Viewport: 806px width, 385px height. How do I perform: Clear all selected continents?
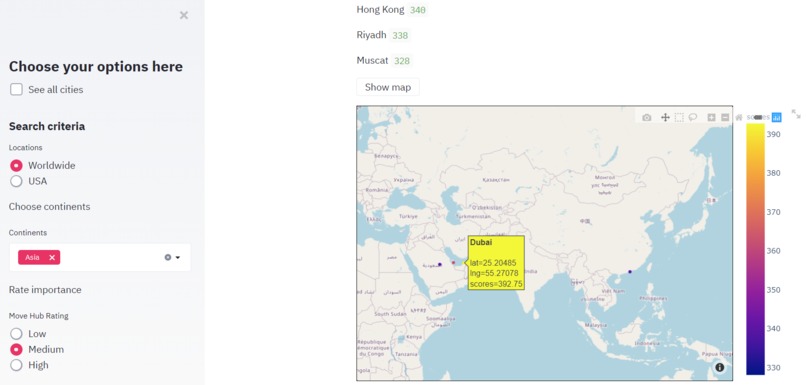[168, 258]
